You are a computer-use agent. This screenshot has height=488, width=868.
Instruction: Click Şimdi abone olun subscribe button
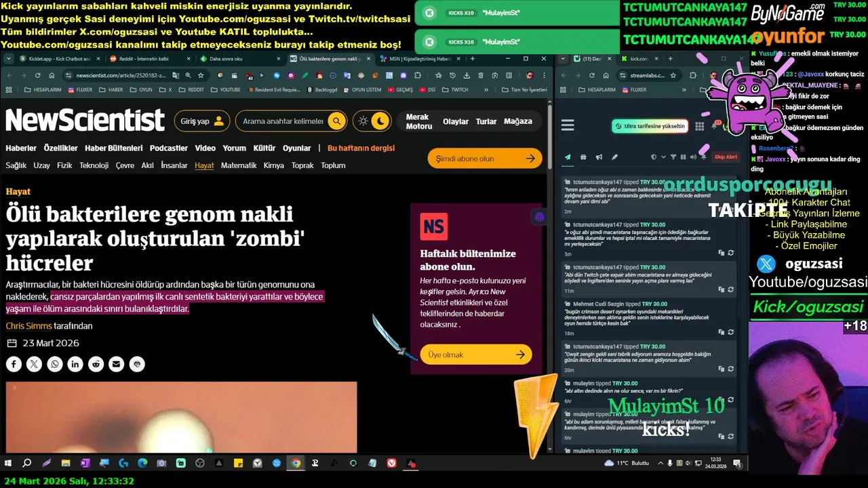click(x=485, y=159)
